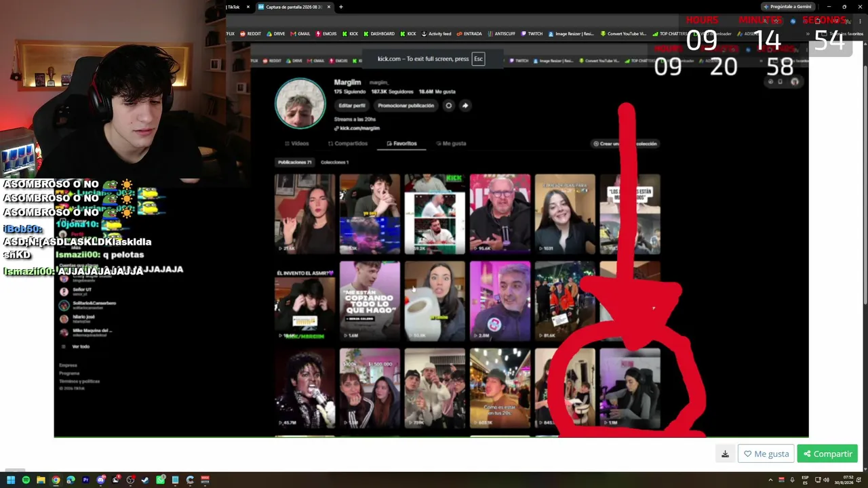Open the GMAIL bookmark

coord(300,34)
